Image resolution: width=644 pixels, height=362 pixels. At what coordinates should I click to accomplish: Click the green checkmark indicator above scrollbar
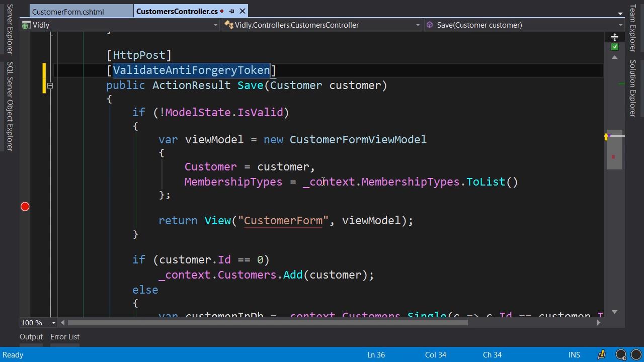(x=614, y=47)
